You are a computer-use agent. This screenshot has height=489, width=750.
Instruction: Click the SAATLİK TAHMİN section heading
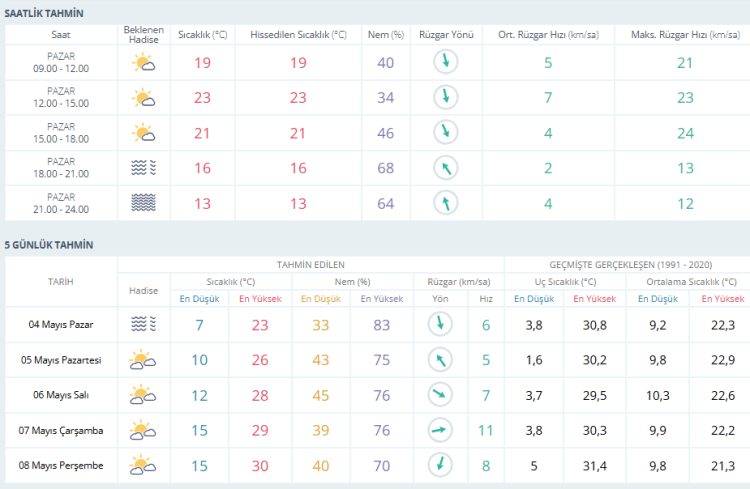[44, 13]
